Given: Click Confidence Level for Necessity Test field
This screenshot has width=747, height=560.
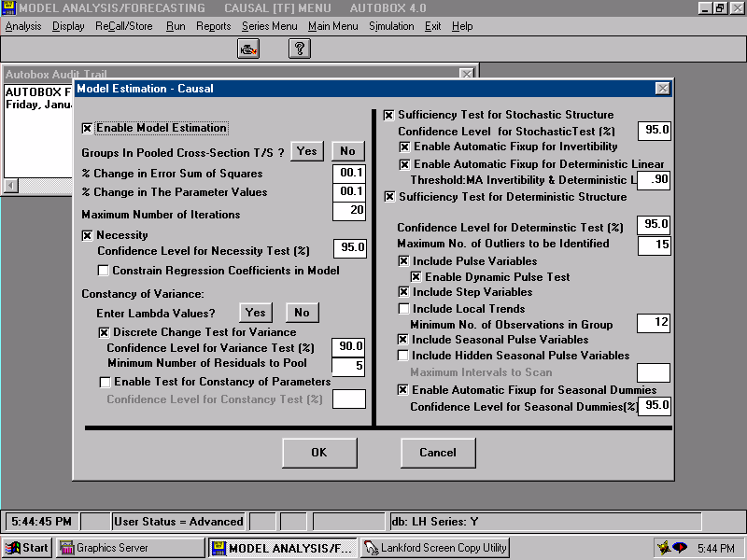Looking at the screenshot, I should click(x=350, y=248).
